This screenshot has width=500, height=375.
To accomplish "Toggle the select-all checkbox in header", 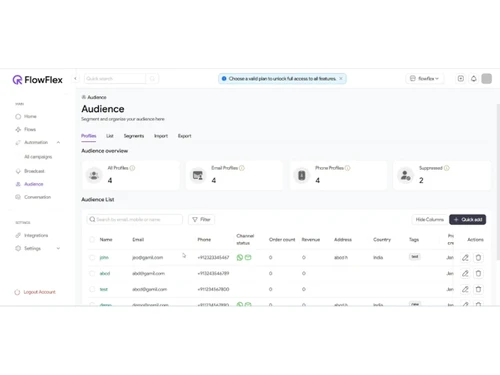I will tap(92, 239).
